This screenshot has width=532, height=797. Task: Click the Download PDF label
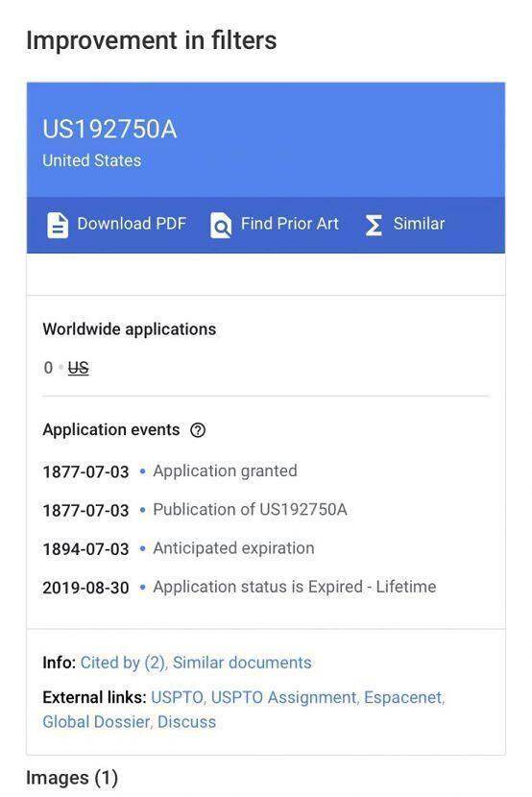tap(132, 224)
